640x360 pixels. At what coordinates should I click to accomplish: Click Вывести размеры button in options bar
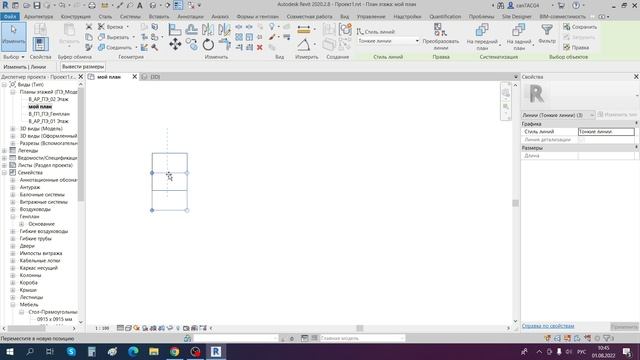point(83,67)
